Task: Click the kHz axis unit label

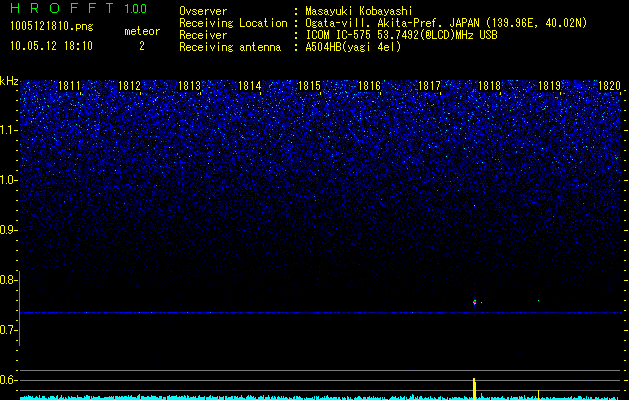Action: pos(9,81)
